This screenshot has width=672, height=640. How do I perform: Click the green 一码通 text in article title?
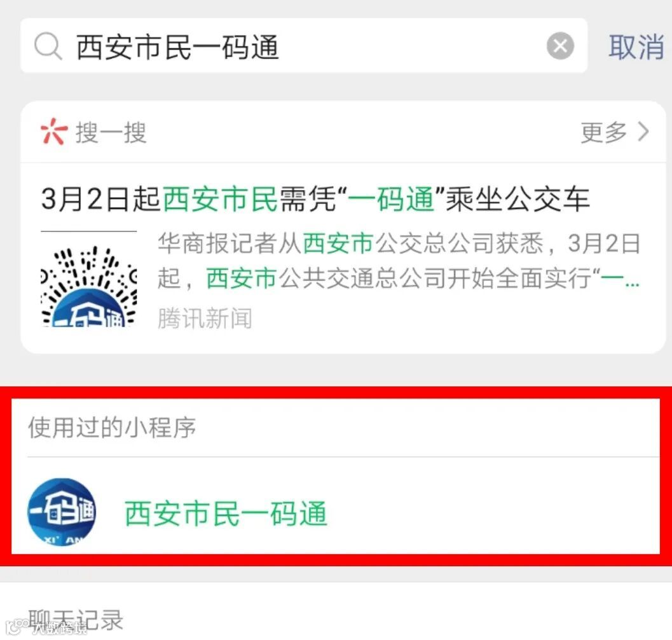pyautogui.click(x=391, y=200)
